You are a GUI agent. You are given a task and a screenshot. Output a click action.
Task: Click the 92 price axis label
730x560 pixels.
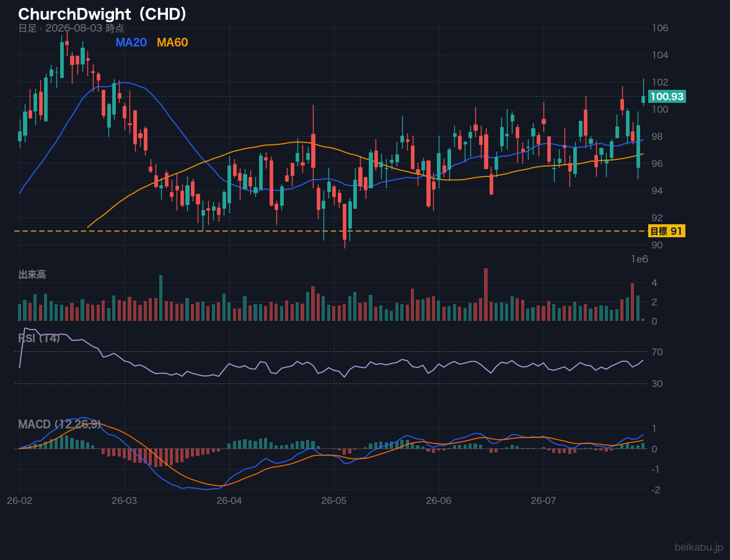(x=657, y=218)
